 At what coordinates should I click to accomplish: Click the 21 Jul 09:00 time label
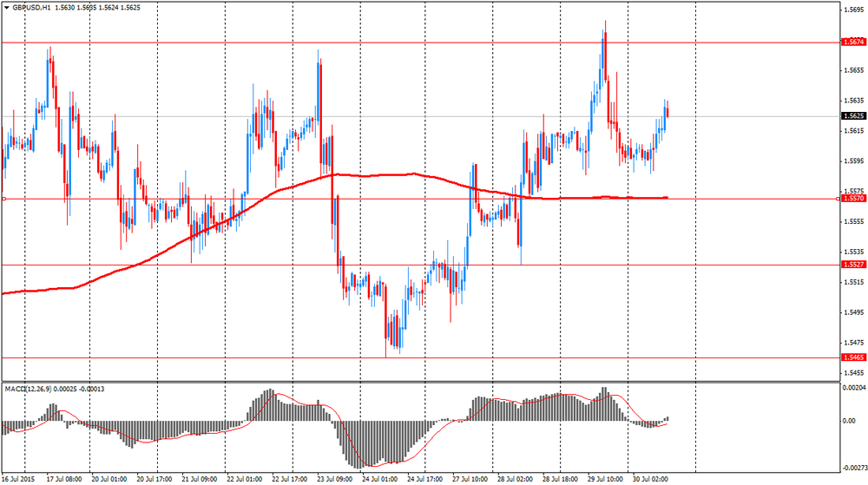pyautogui.click(x=200, y=479)
